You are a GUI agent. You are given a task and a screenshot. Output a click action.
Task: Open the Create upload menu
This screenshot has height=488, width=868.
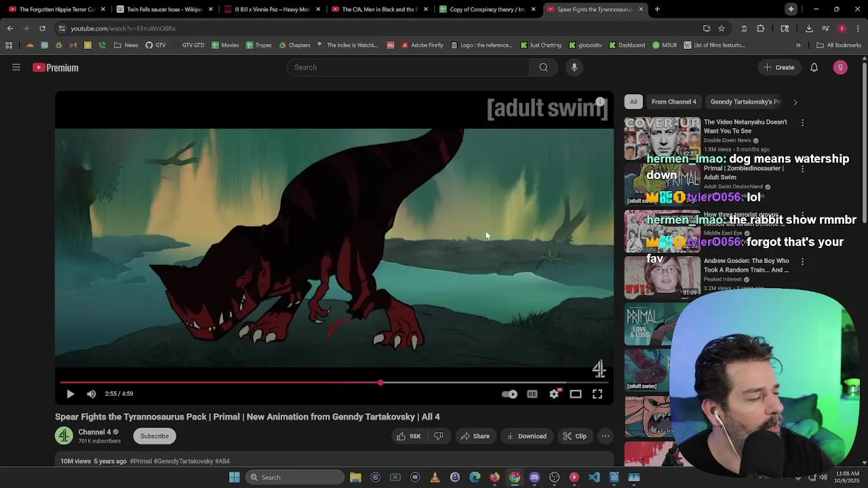tap(778, 67)
